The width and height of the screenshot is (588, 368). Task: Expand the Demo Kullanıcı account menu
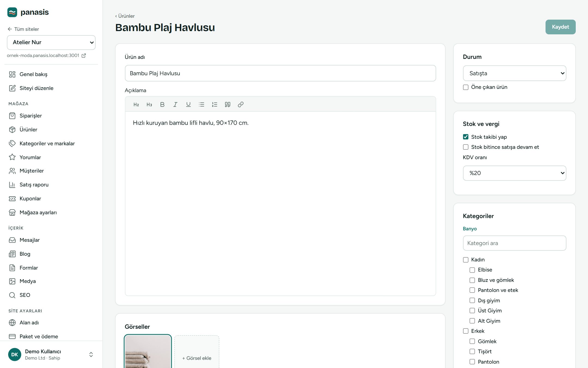tap(51, 354)
